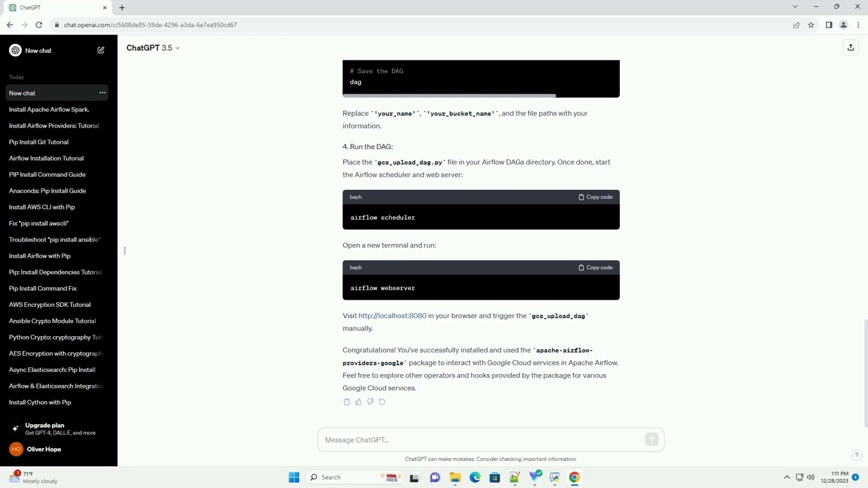
Task: Click the ChatGPT browser tab
Action: pos(58,7)
